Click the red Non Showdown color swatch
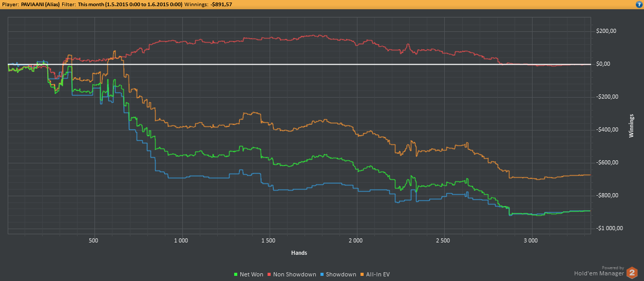The image size is (644, 281). click(x=269, y=274)
